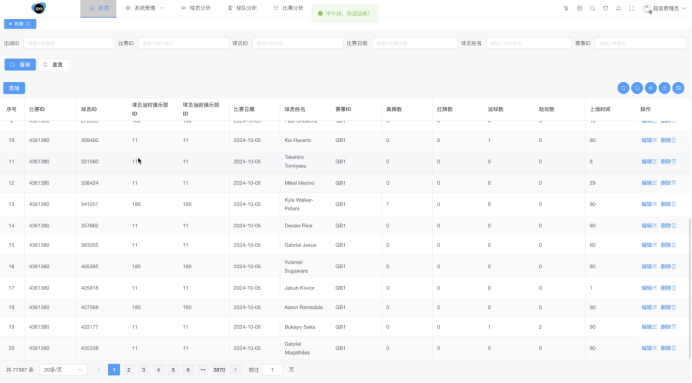Open the 比赛分析 menu item
Viewport: 692px width, 383px height.
289,8
